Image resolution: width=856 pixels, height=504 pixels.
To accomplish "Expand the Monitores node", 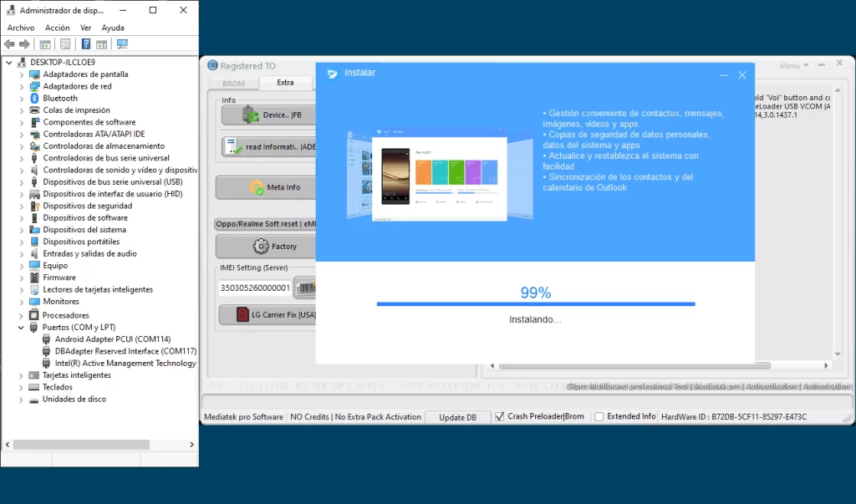I will [x=21, y=302].
